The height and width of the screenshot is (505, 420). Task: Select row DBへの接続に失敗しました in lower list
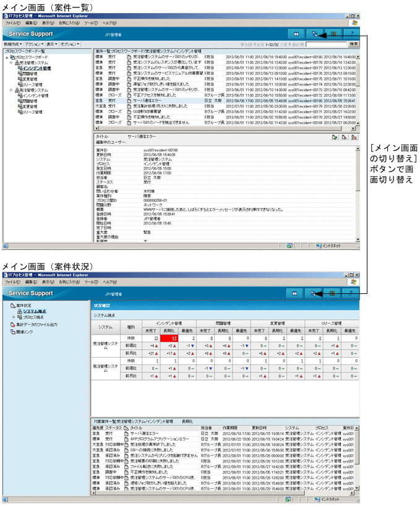click(223, 450)
